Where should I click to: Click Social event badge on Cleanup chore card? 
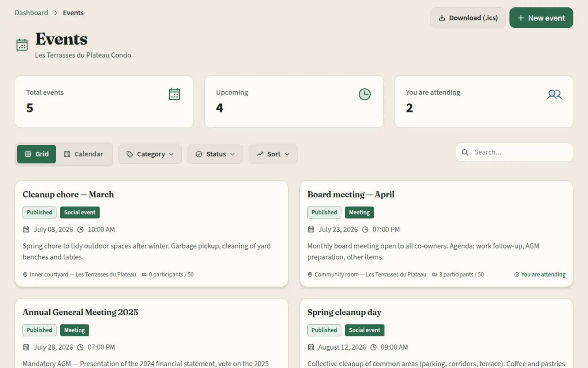[x=80, y=213]
